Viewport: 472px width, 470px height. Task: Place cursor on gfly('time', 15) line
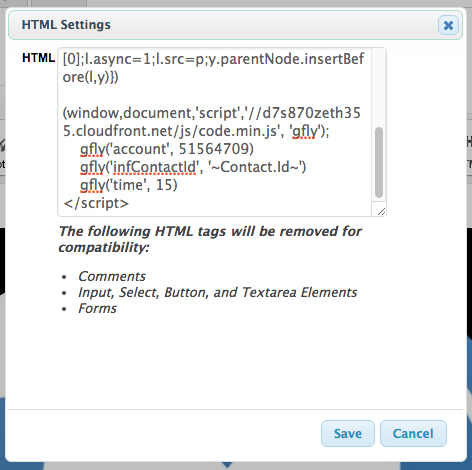(129, 185)
